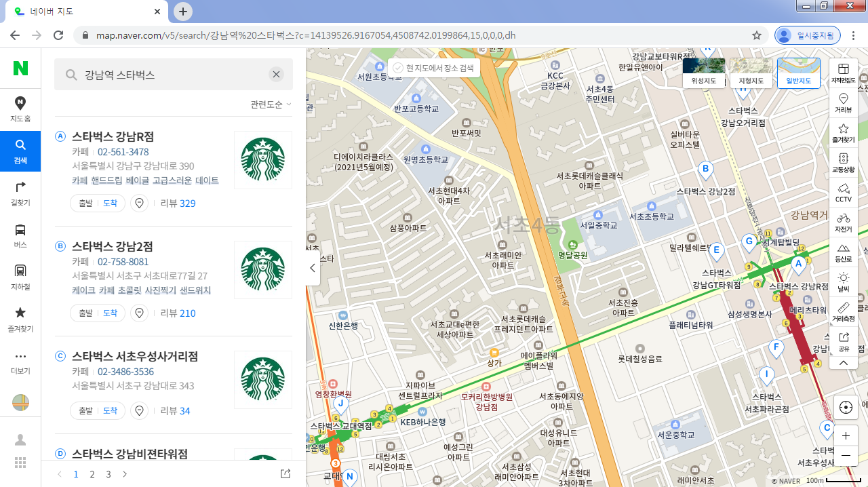This screenshot has height=487, width=868.
Task: Click the round map theme icon in sidebar
Action: point(20,402)
